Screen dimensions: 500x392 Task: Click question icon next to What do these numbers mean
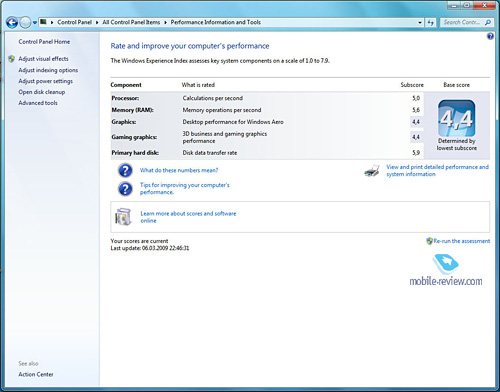125,170
